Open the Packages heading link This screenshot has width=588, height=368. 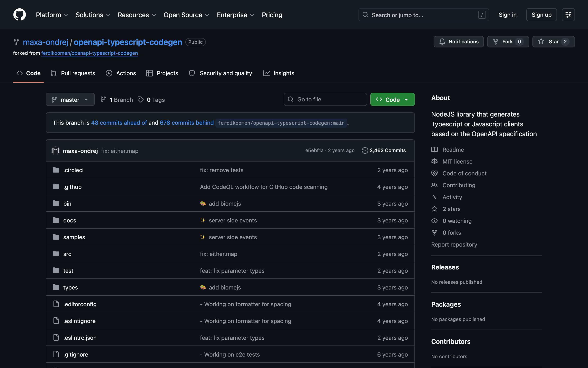(x=446, y=304)
